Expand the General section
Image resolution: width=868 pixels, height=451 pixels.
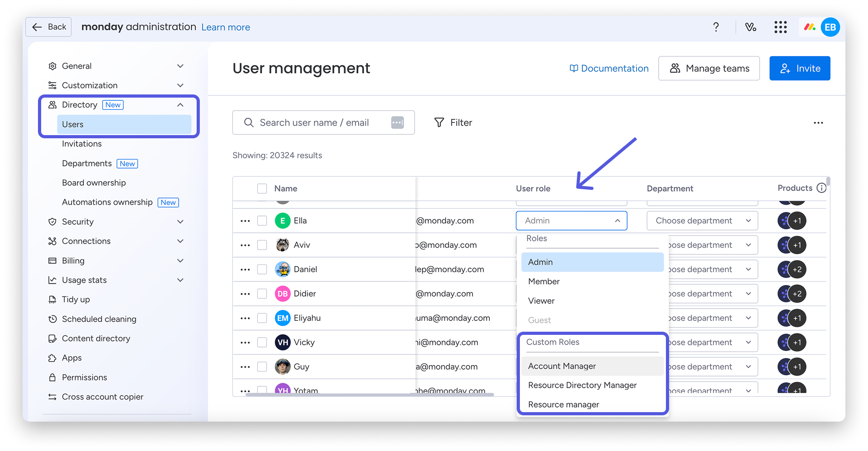[180, 66]
